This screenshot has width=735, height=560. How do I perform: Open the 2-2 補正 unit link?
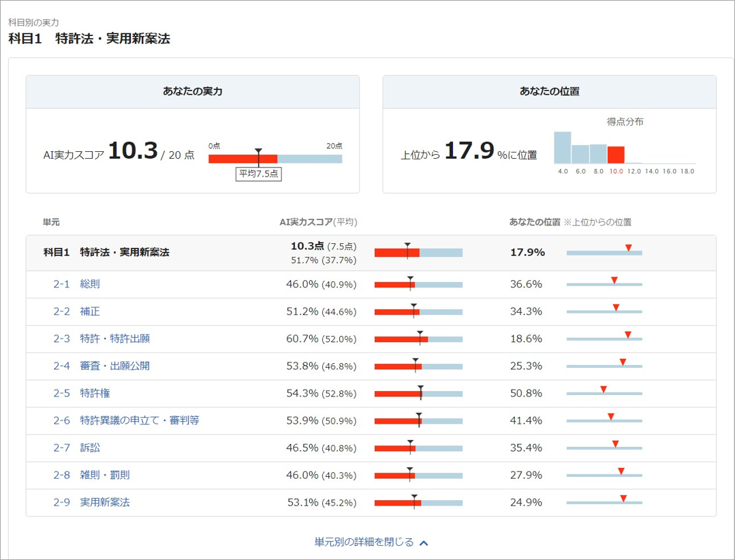[x=76, y=311]
